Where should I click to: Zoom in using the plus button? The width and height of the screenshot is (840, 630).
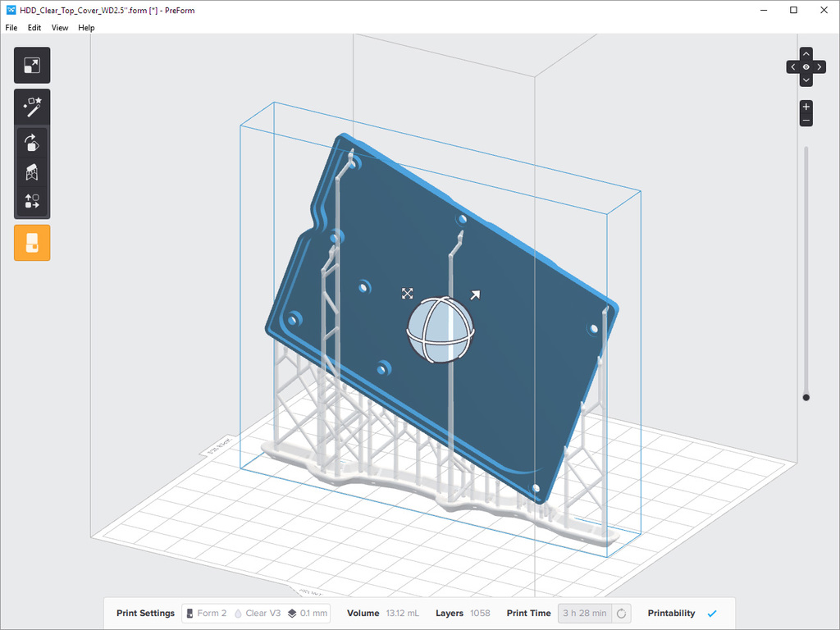coord(806,106)
